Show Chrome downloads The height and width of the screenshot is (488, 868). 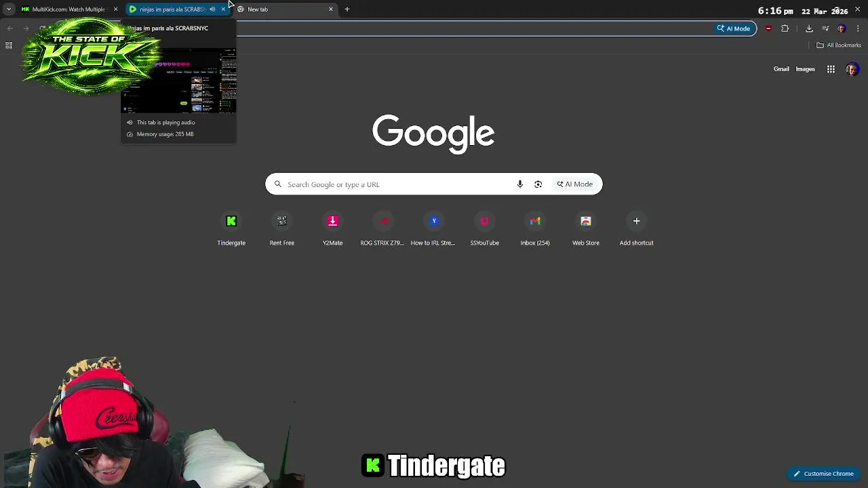coord(809,28)
